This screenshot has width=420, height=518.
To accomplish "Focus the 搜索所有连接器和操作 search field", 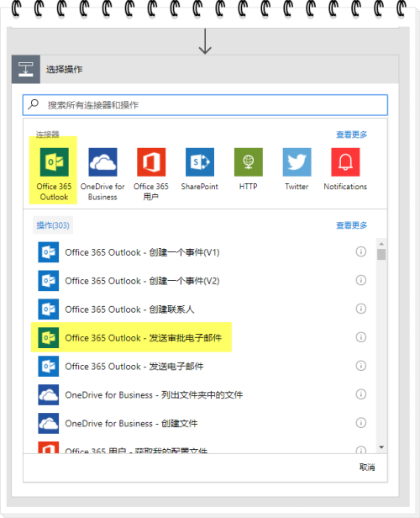I will [205, 105].
